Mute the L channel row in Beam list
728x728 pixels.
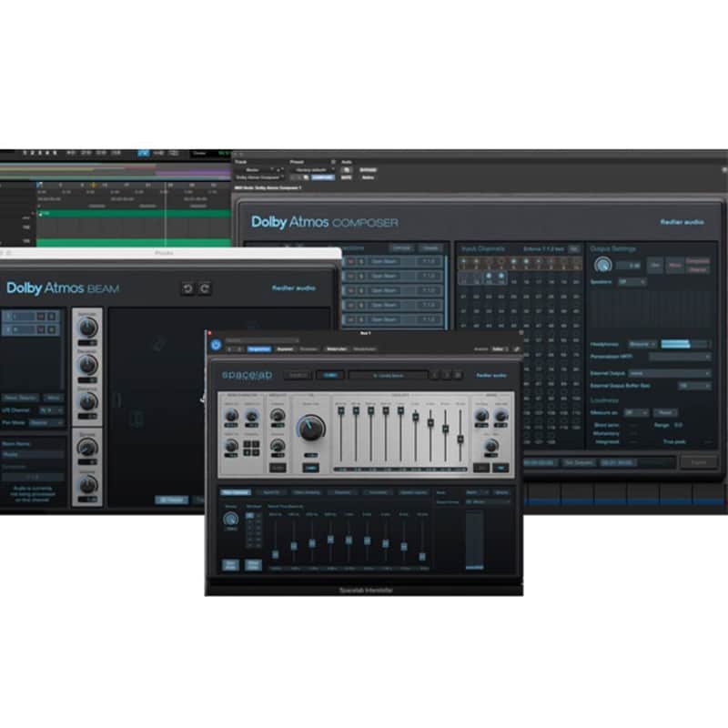pos(41,317)
